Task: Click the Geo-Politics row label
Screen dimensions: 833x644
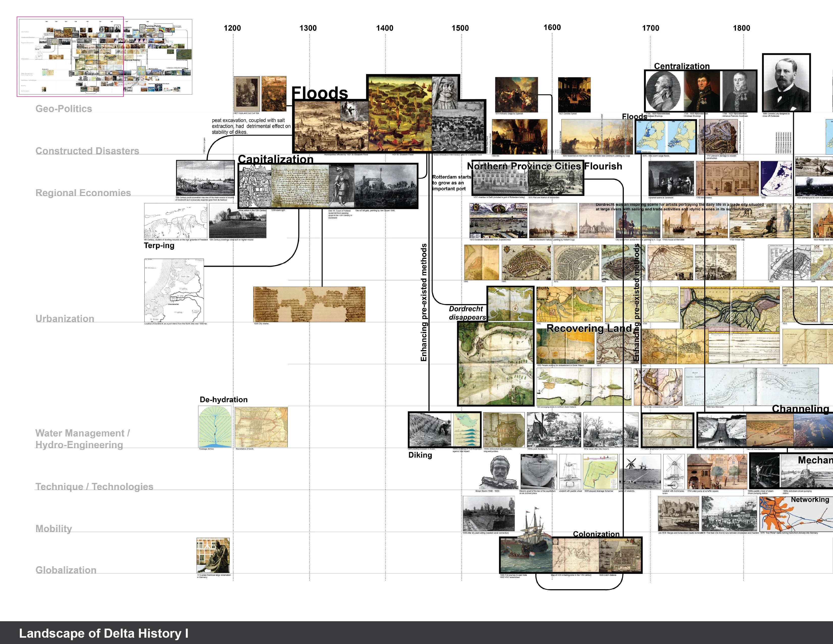Action: 64,109
